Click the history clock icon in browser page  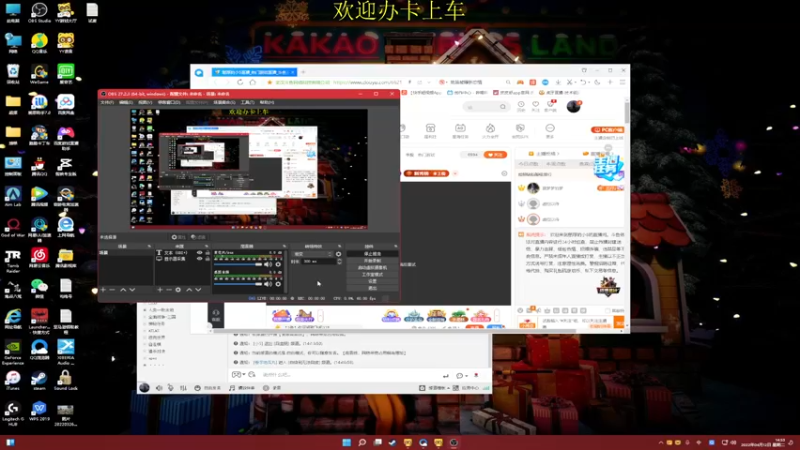pyautogui.click(x=521, y=104)
